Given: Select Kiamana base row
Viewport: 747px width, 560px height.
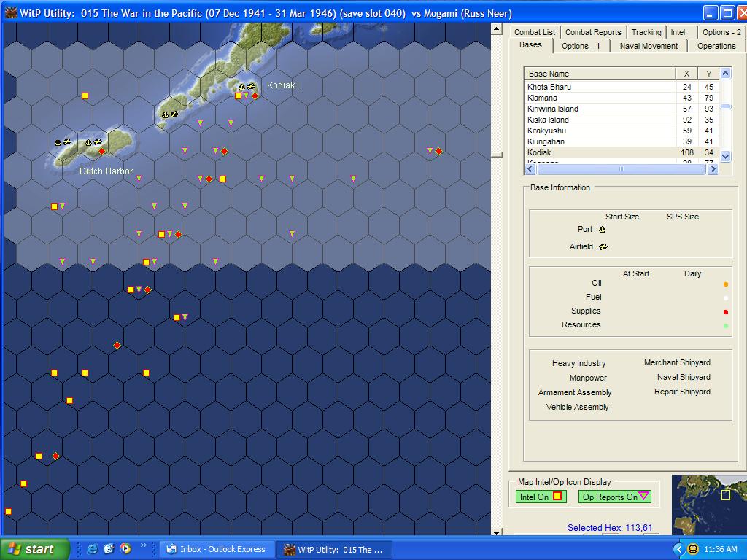Looking at the screenshot, I should (x=622, y=98).
